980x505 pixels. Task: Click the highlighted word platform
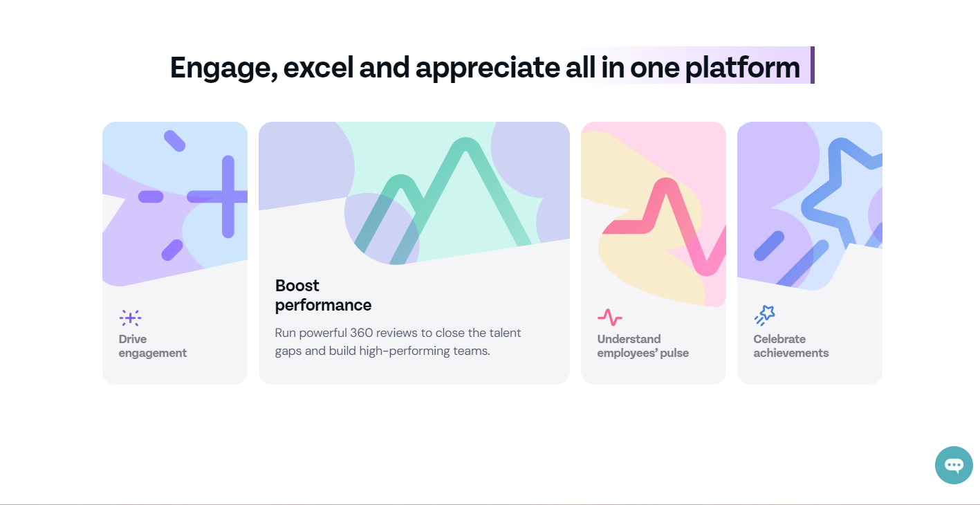pyautogui.click(x=742, y=68)
